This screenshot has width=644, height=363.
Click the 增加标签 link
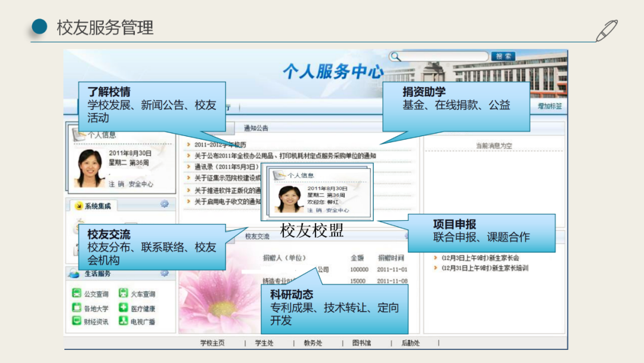pos(550,106)
